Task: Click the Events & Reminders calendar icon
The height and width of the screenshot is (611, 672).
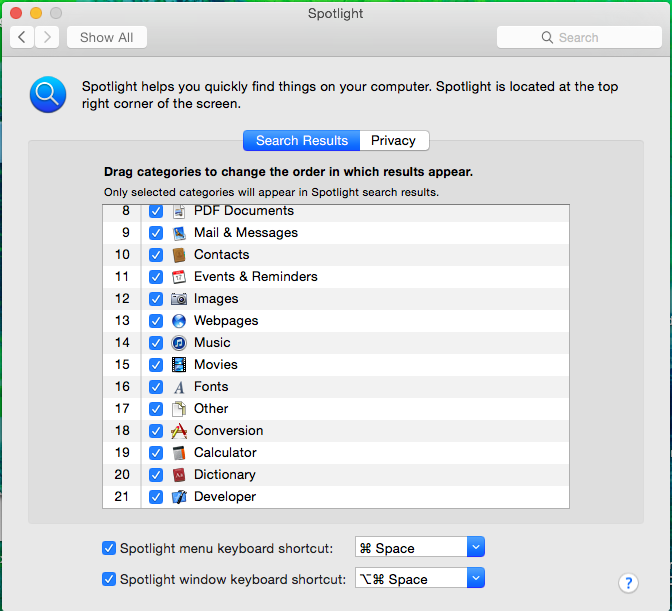Action: tap(179, 277)
